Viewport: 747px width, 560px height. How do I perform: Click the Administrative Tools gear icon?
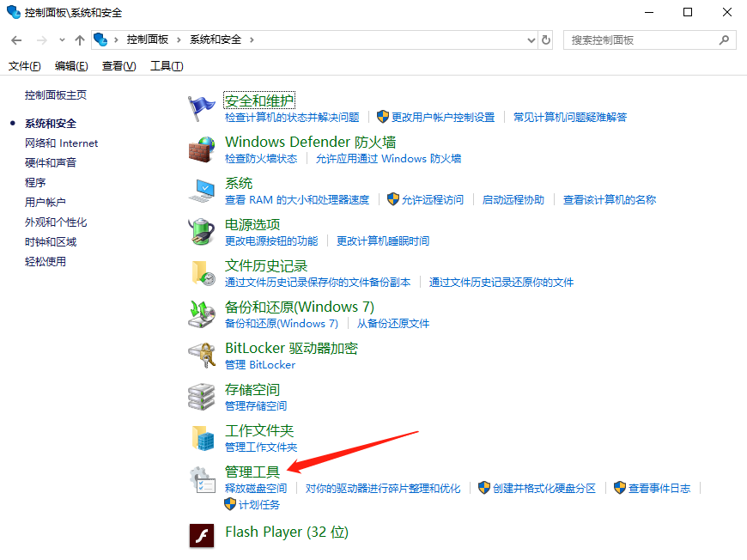click(202, 480)
